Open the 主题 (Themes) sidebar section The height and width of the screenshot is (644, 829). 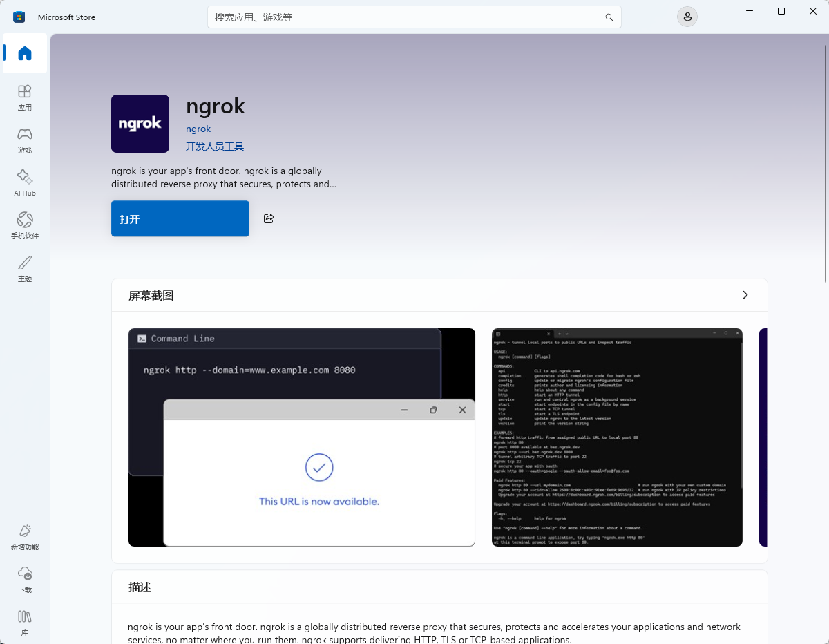coord(25,269)
